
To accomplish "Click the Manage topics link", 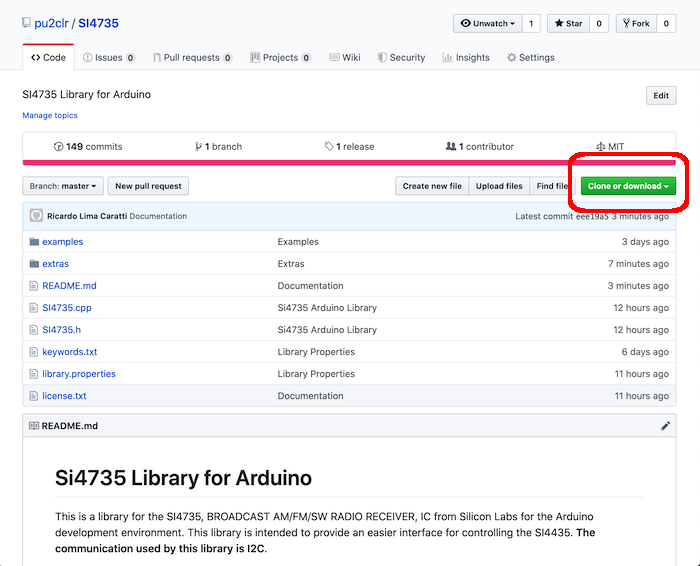I will pos(50,115).
